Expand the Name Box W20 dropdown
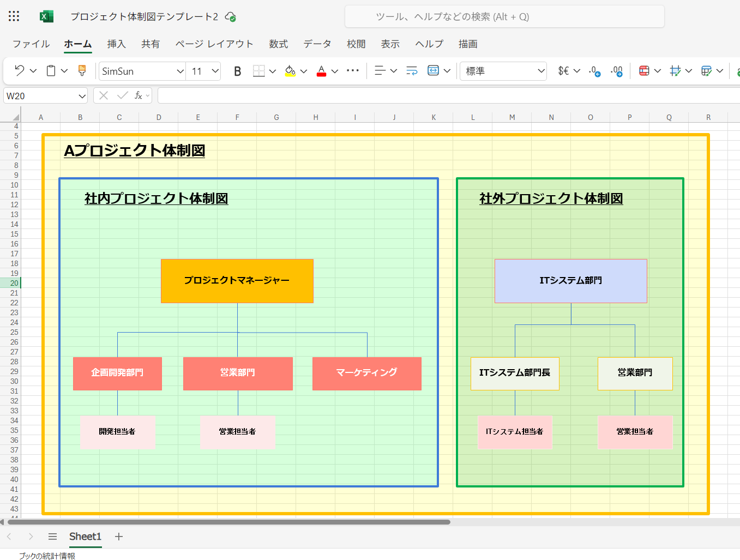The width and height of the screenshot is (740, 560). 82,96
